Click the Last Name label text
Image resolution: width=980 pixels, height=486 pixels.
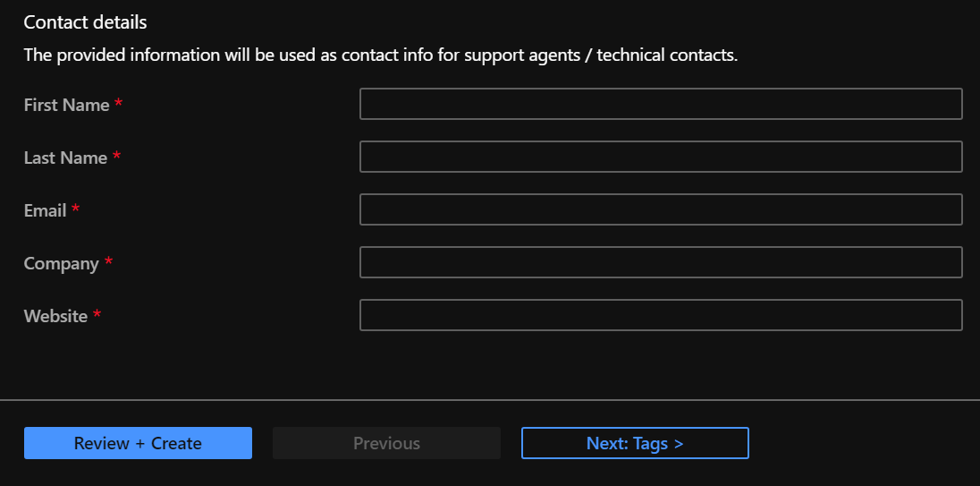pyautogui.click(x=65, y=158)
